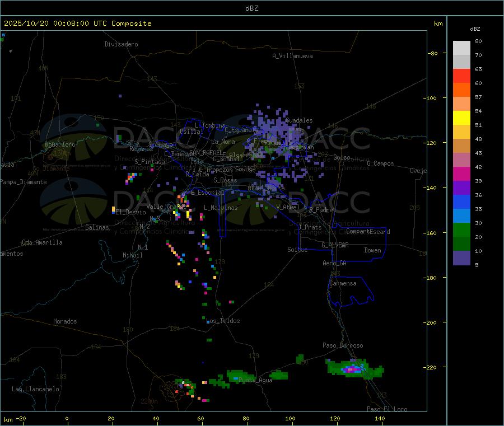
Task: Click the Pampa_Diamante label
Action: [24, 182]
